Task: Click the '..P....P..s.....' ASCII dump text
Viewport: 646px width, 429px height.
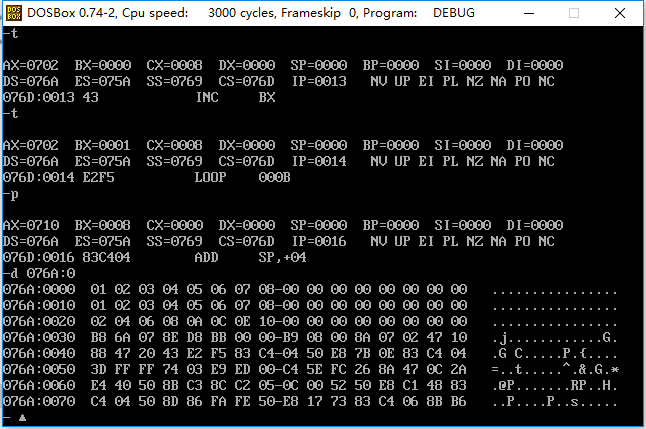Action: [x=555, y=401]
